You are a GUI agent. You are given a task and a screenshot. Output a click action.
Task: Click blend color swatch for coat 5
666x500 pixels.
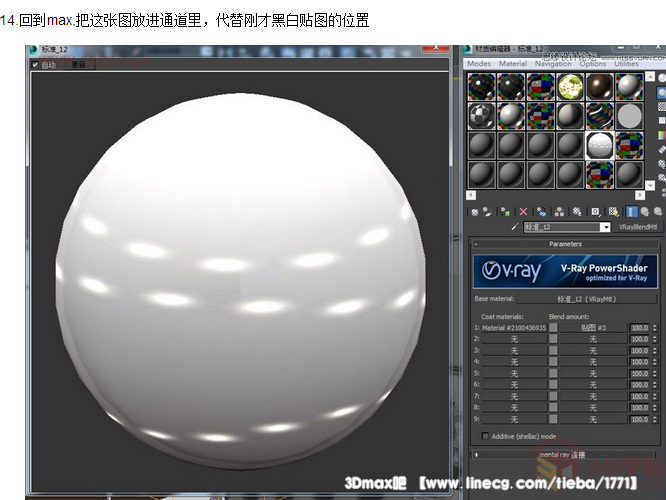click(553, 373)
